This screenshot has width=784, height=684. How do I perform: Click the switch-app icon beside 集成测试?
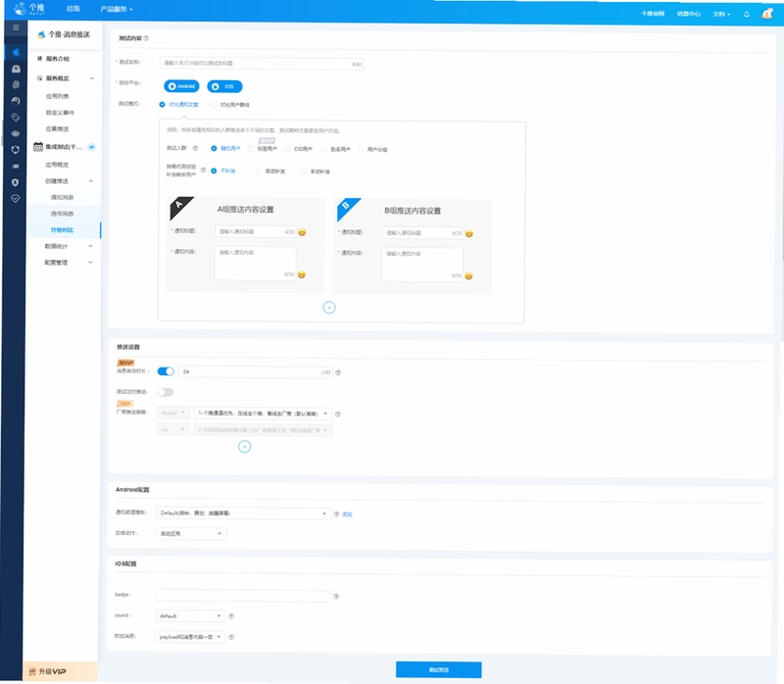91,147
